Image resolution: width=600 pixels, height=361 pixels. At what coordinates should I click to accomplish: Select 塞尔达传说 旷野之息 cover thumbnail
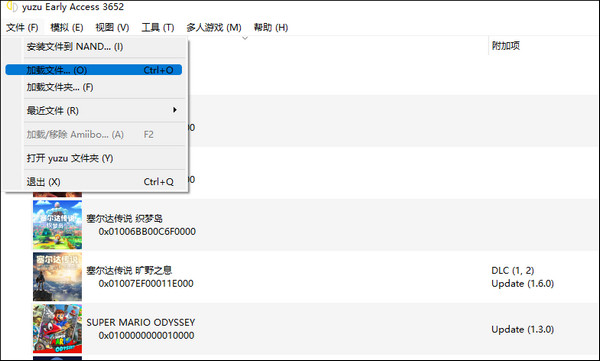click(x=57, y=276)
